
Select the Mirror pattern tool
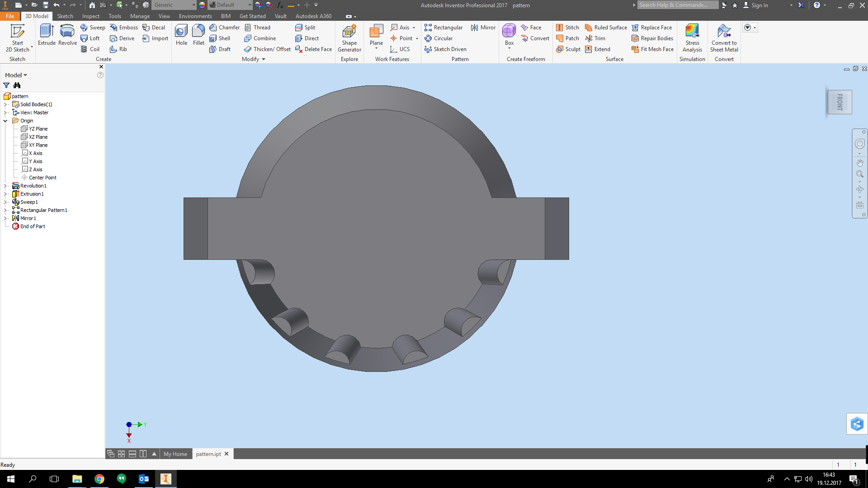point(483,27)
